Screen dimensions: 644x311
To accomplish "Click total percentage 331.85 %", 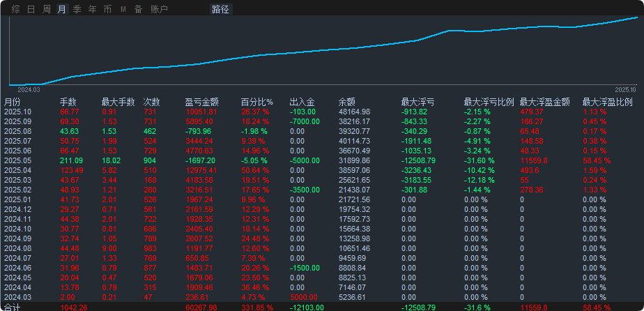I will click(256, 308).
